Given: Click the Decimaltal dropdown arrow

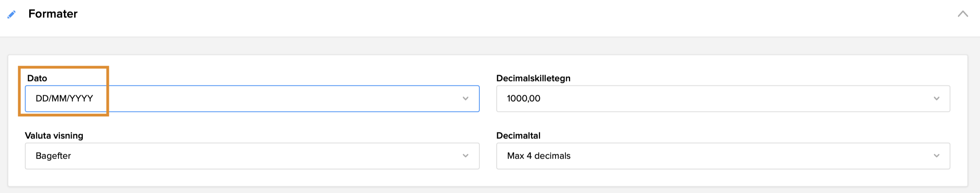Looking at the screenshot, I should point(937,156).
